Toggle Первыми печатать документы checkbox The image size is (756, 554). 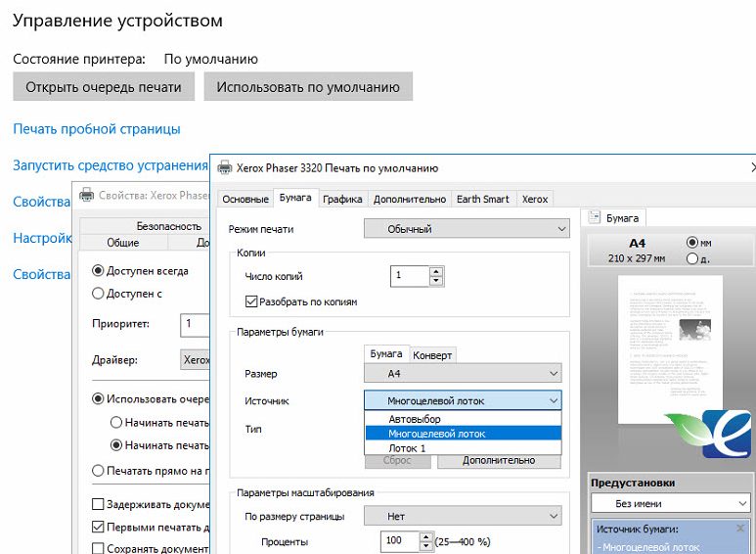pyautogui.click(x=98, y=527)
